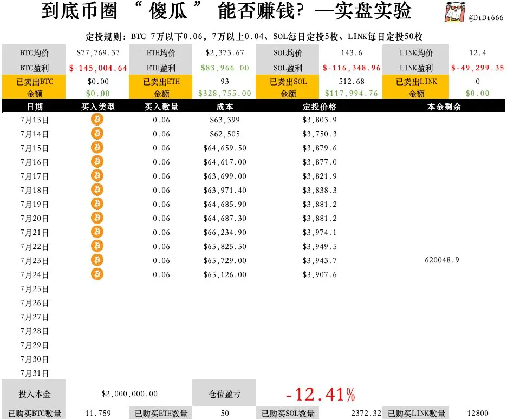Image resolution: width=507 pixels, height=420 pixels.
Task: Click the Bitcoin icon in the 7月16日 row
Action: click(x=97, y=161)
